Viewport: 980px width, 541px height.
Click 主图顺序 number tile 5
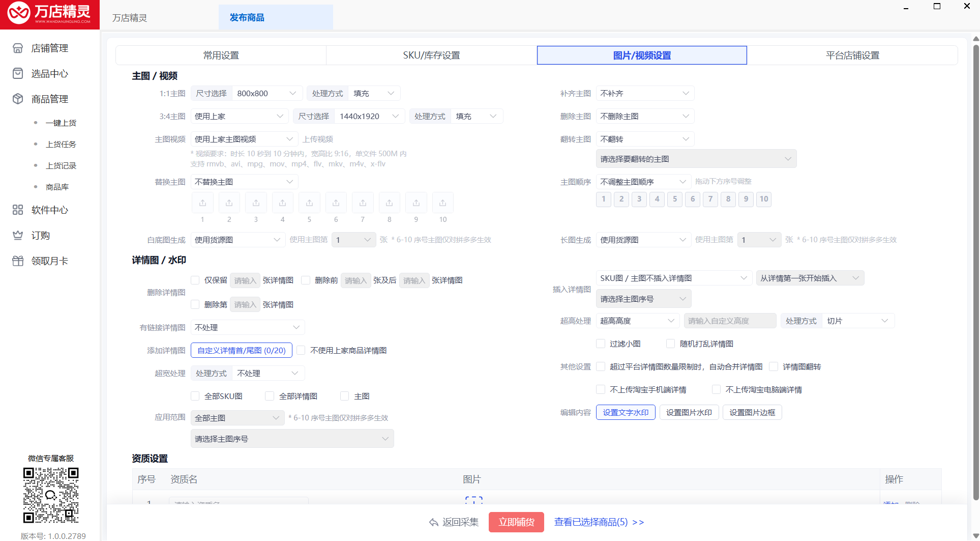point(675,199)
